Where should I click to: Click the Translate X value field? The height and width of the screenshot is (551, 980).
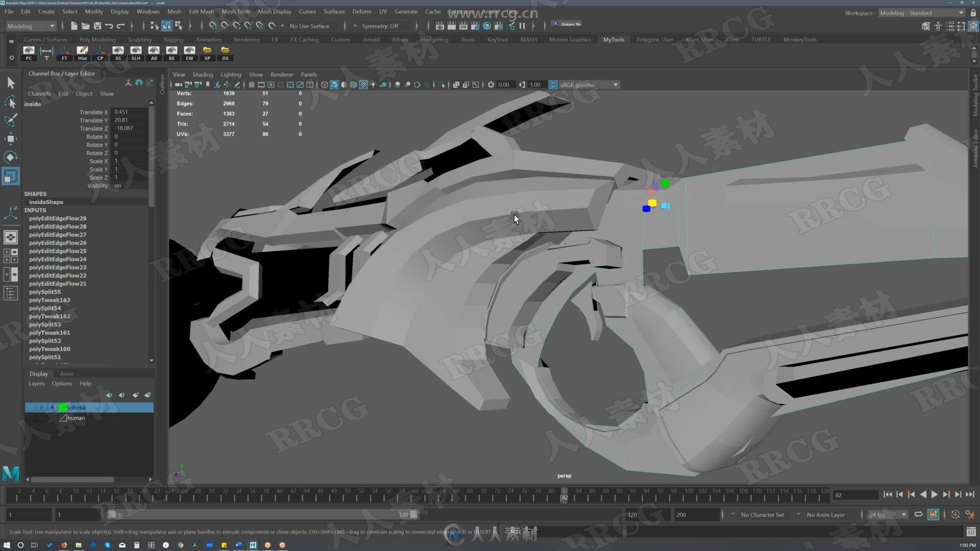point(130,112)
